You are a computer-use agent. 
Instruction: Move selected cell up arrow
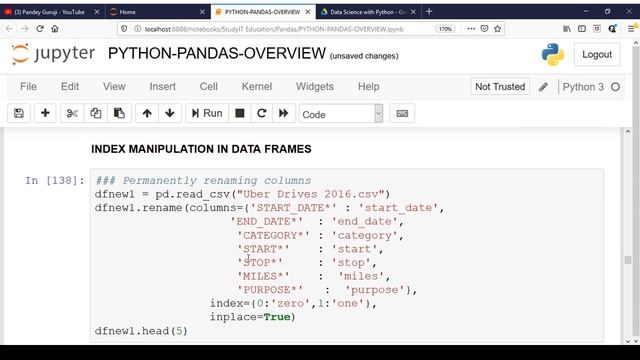[x=147, y=113]
